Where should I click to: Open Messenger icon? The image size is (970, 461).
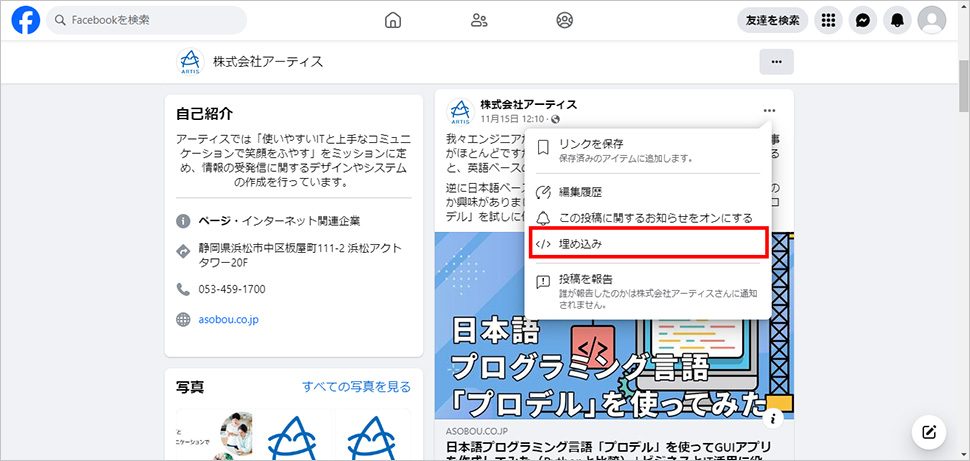863,20
